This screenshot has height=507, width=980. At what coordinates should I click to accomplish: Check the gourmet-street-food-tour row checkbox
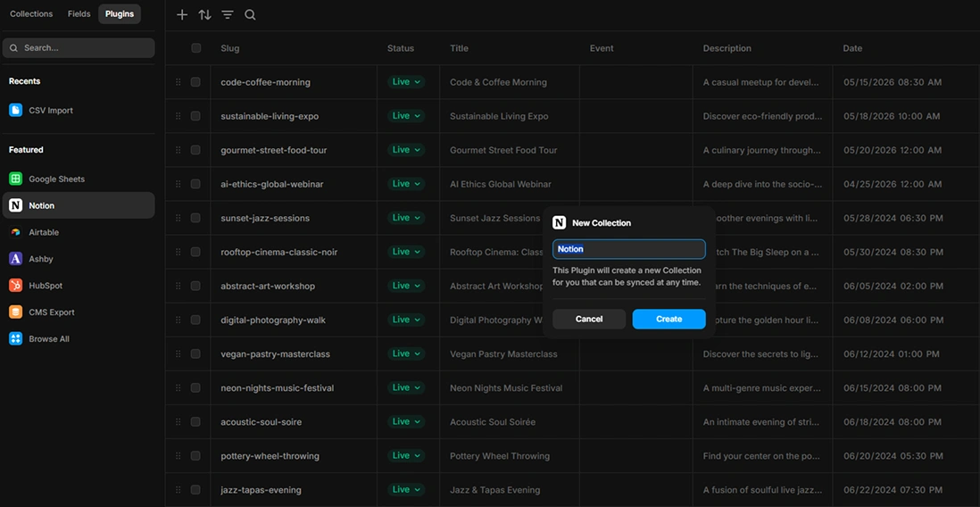195,150
